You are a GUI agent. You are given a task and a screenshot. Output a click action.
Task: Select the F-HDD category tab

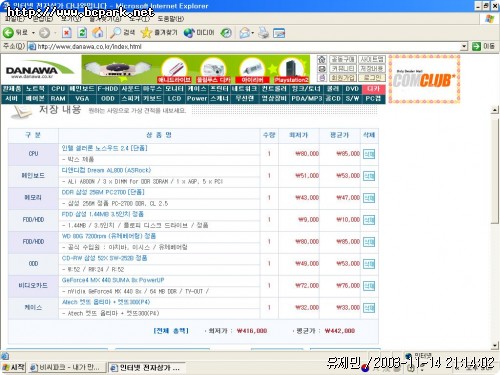click(108, 89)
